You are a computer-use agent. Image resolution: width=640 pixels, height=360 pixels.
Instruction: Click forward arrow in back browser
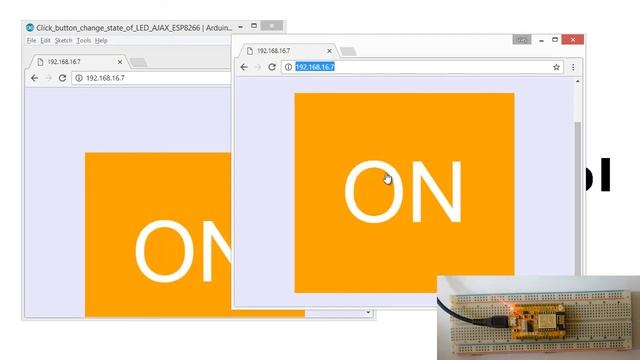(x=49, y=78)
